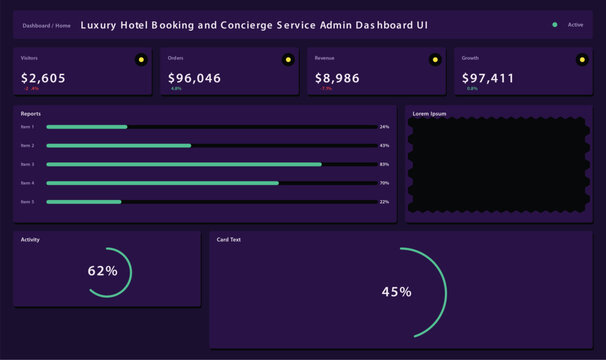Click the 43% value in Reports
Image resolution: width=606 pixels, height=360 pixels.
[384, 146]
